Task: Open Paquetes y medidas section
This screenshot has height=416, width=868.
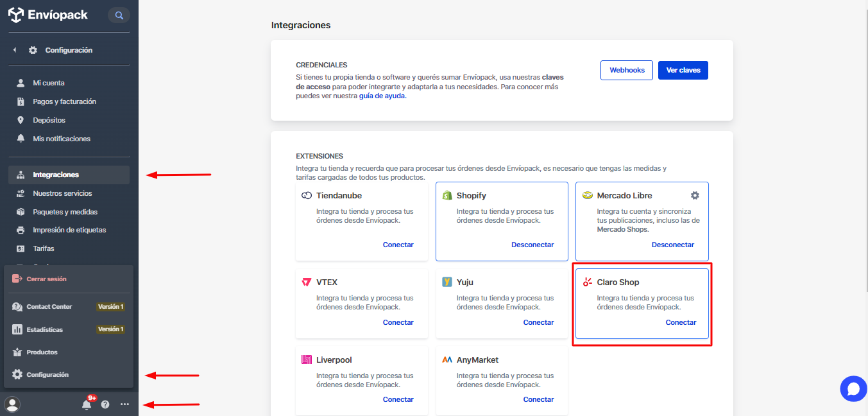Action: point(65,212)
